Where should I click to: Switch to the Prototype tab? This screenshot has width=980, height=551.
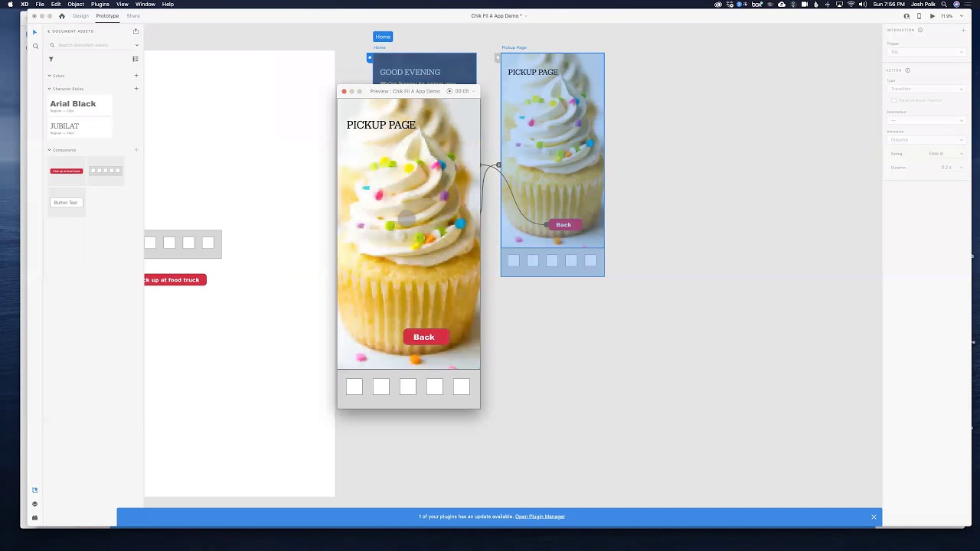click(x=107, y=16)
